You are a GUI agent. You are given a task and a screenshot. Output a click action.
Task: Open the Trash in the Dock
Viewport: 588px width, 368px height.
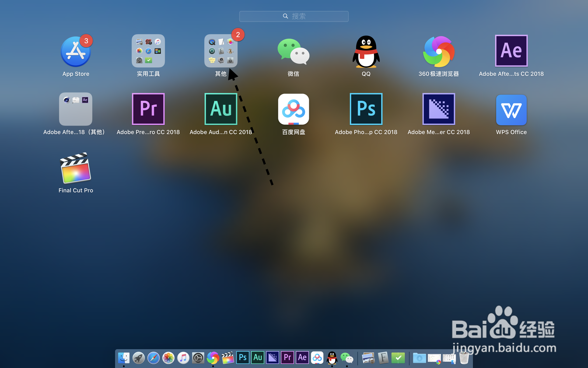464,358
